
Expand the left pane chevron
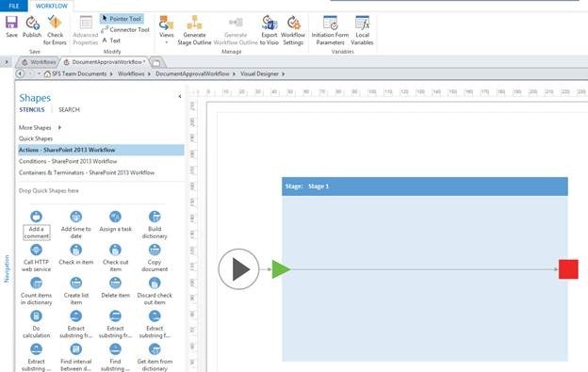(x=6, y=62)
